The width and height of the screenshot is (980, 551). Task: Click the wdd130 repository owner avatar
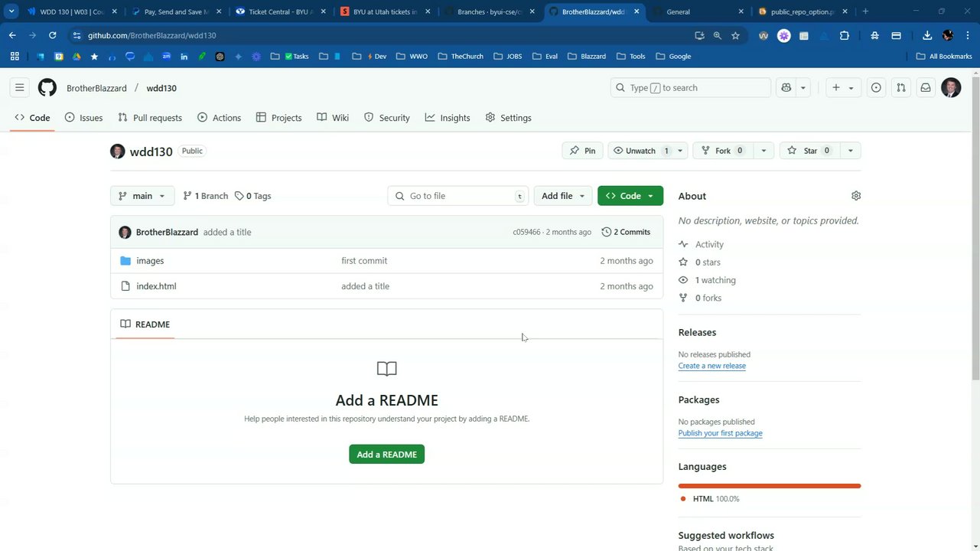(117, 151)
